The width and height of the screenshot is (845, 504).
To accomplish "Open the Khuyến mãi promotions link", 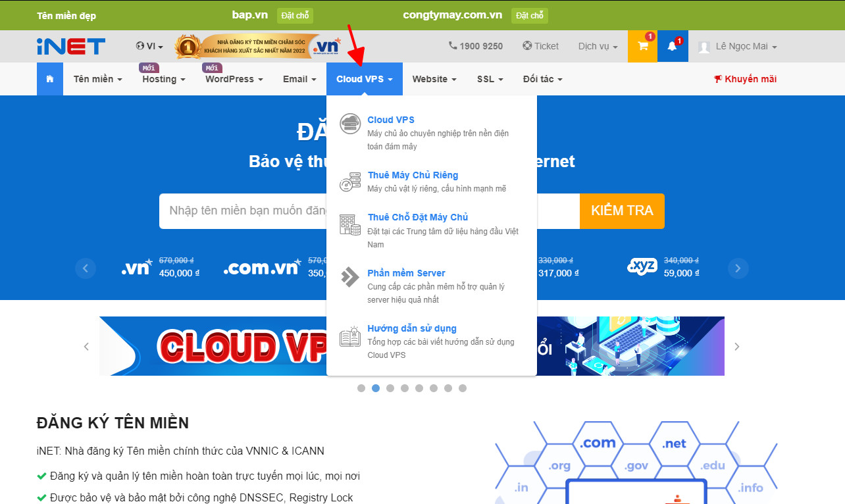I will pyautogui.click(x=745, y=79).
